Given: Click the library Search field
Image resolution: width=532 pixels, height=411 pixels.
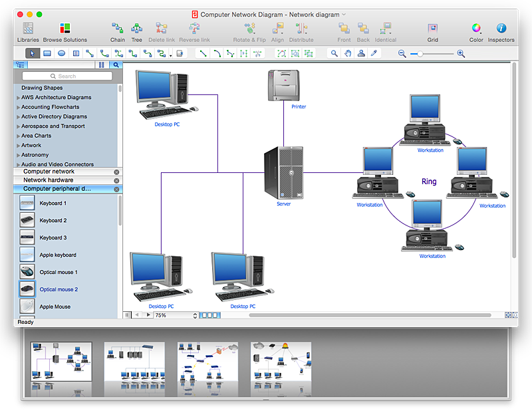Looking at the screenshot, I should [x=67, y=76].
